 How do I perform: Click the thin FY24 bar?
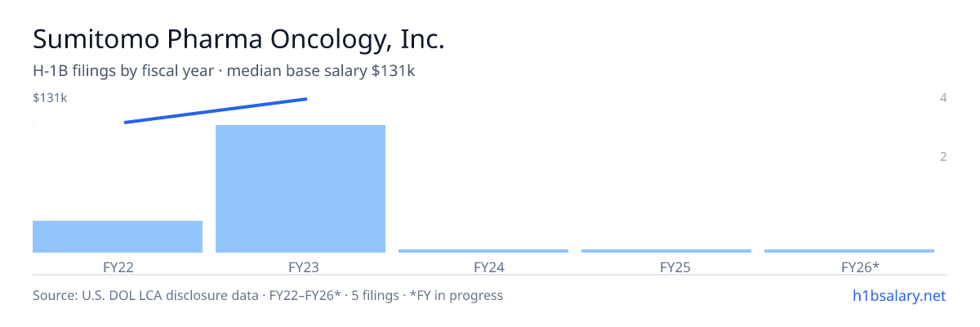point(483,251)
